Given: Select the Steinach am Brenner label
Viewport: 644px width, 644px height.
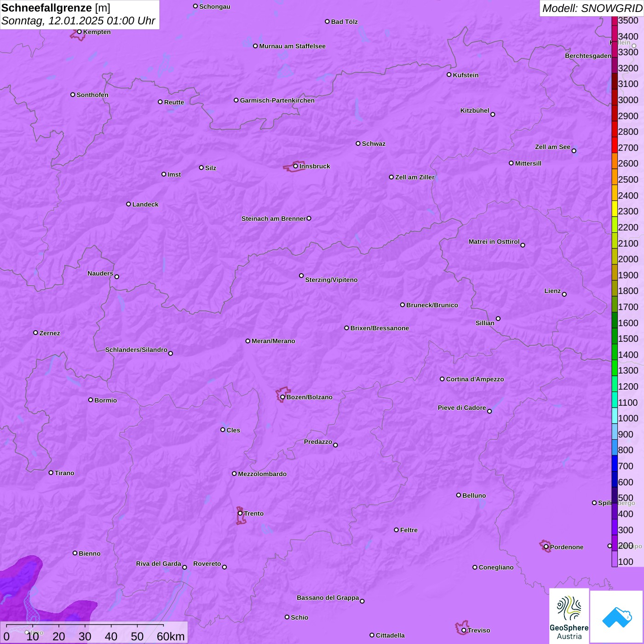Looking at the screenshot, I should click(274, 218).
